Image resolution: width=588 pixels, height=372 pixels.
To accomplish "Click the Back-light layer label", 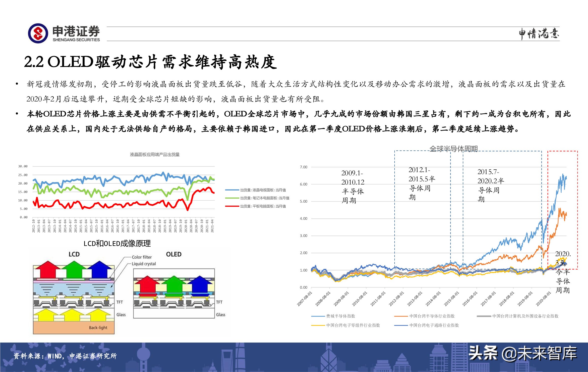I will 98,327.
